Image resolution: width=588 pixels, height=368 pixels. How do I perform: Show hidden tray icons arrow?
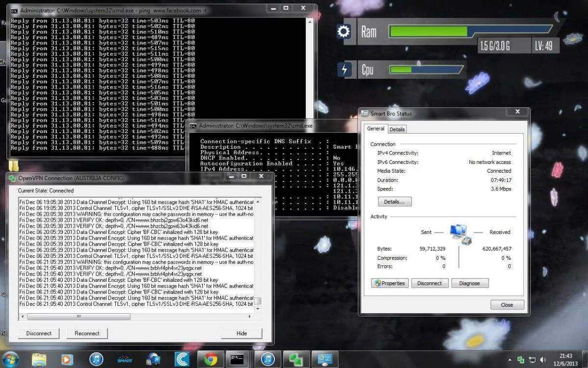511,360
